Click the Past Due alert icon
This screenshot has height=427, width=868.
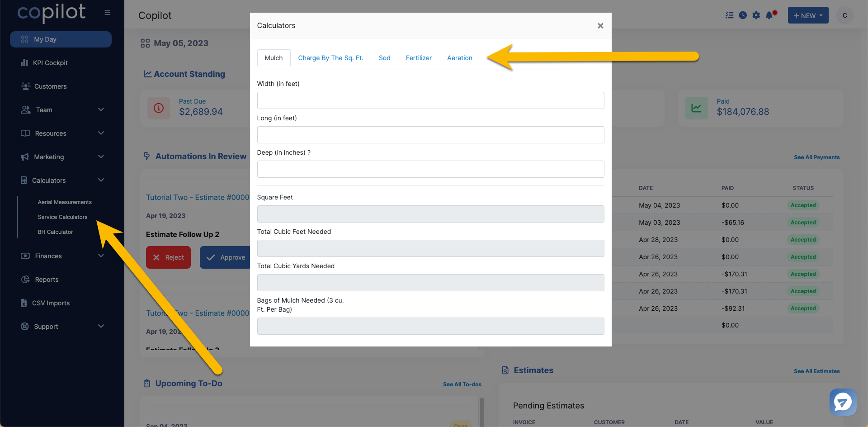click(159, 108)
